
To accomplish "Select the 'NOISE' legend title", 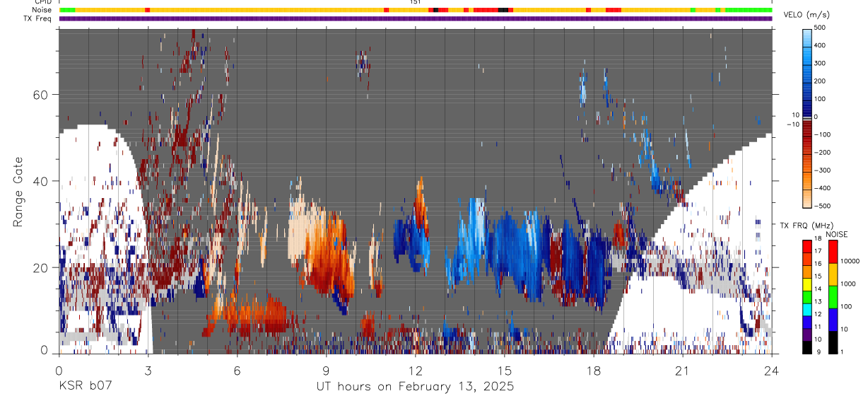I will [x=836, y=233].
